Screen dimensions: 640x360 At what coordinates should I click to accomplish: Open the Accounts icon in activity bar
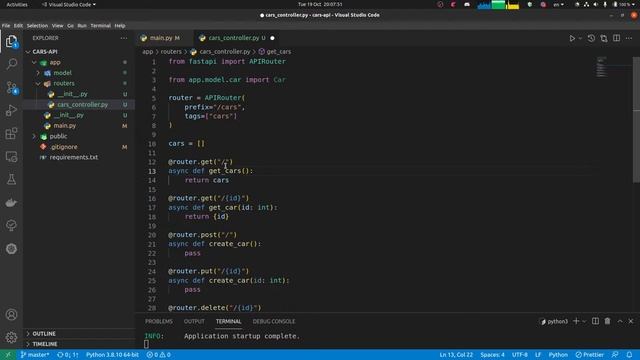click(11, 315)
